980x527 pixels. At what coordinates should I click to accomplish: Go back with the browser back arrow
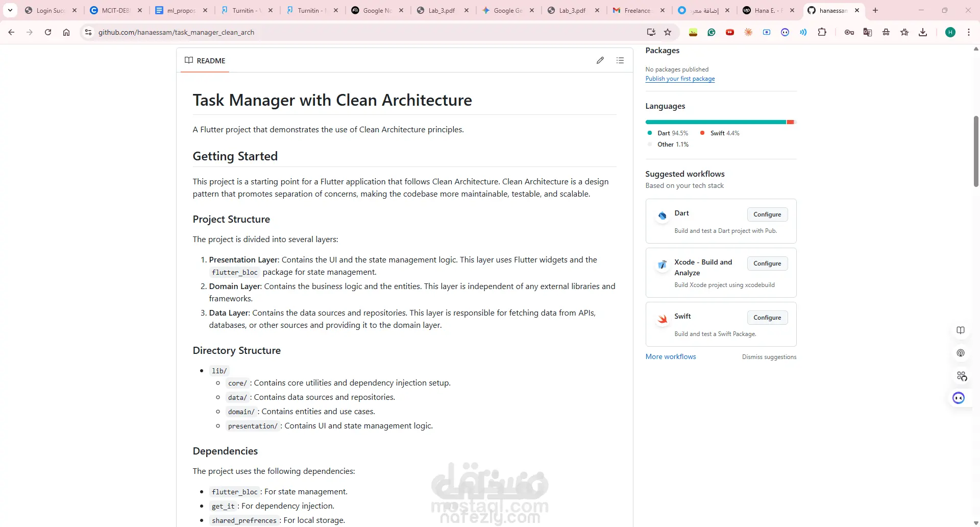[11, 32]
